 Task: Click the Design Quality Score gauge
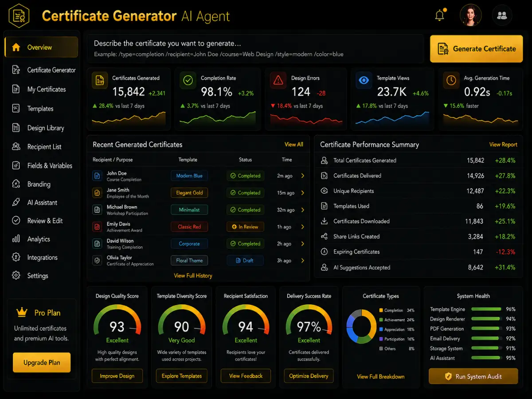[117, 320]
